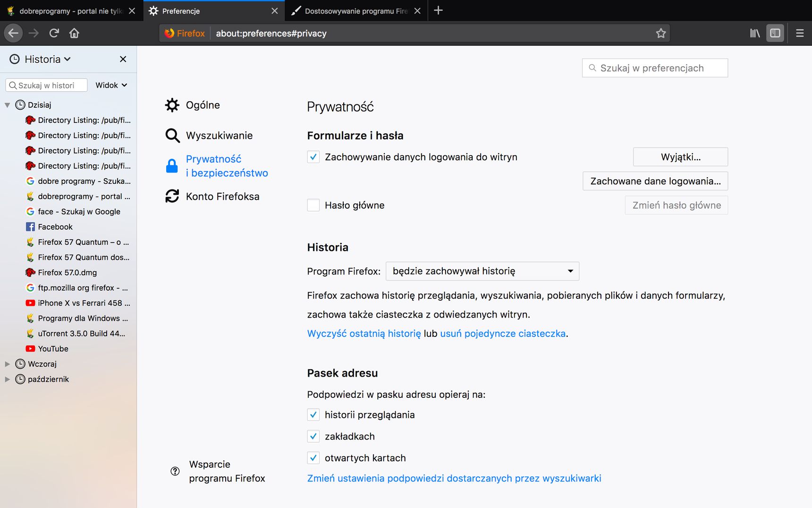Viewport: 812px width, 508px height.
Task: Switch to Dostosowywanie programu Firefox tab
Action: pos(356,11)
